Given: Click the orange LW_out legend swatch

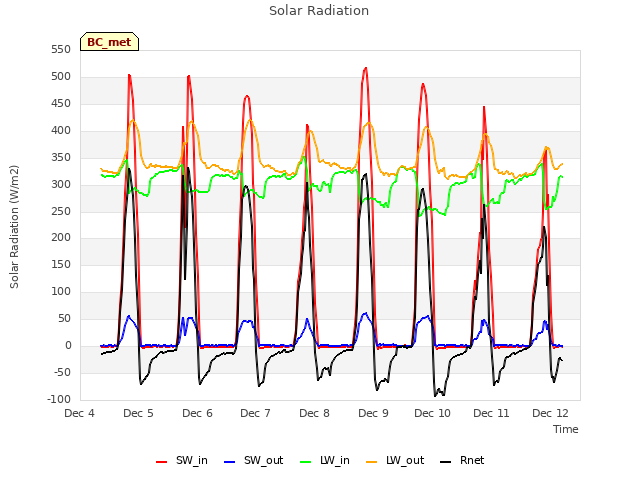Looking at the screenshot, I should click(x=371, y=462).
